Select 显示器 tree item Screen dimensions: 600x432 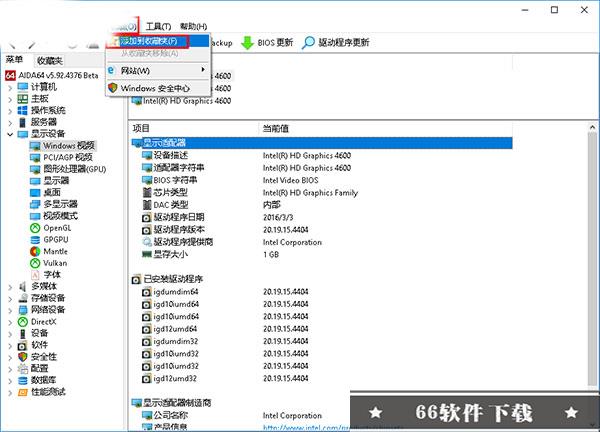[50, 181]
